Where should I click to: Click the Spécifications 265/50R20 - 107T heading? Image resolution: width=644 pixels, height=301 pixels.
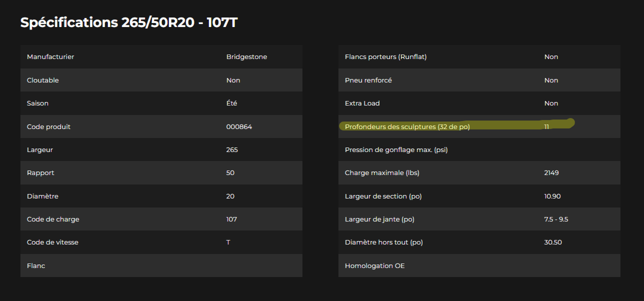point(128,22)
